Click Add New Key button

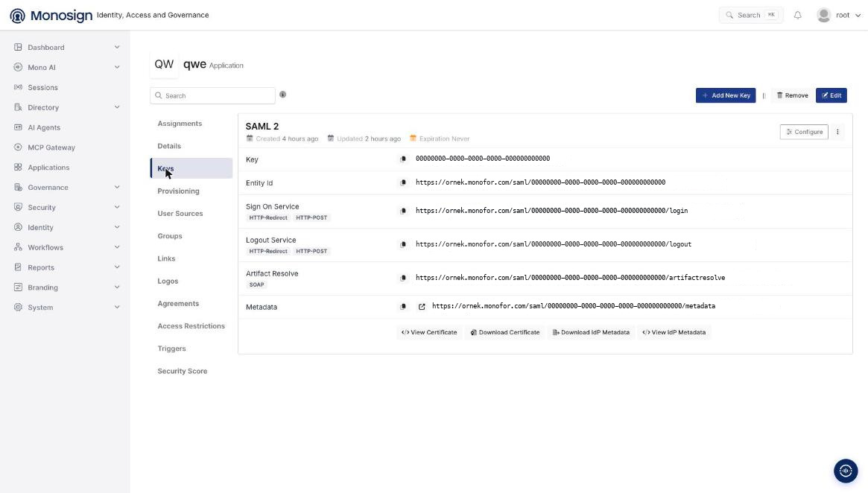726,95
